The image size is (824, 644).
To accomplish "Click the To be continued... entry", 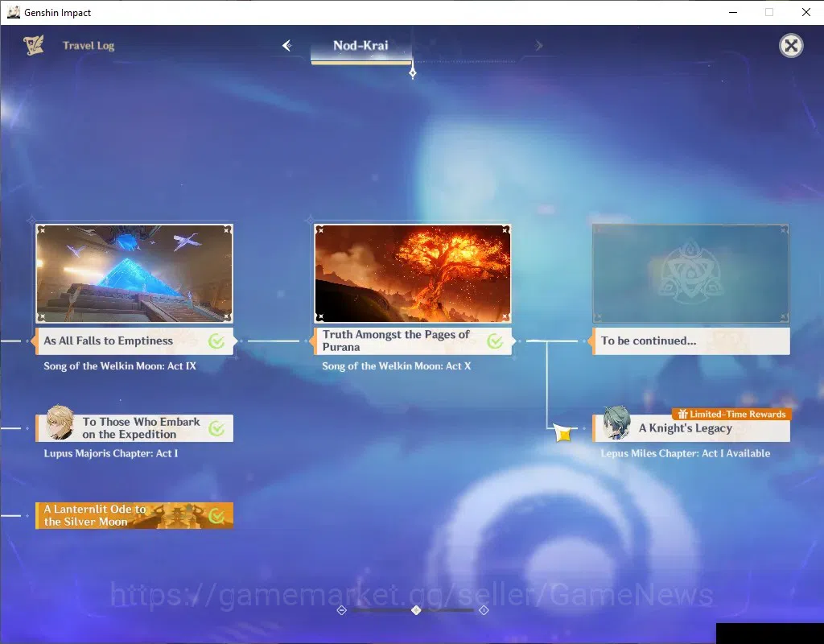I will click(691, 341).
